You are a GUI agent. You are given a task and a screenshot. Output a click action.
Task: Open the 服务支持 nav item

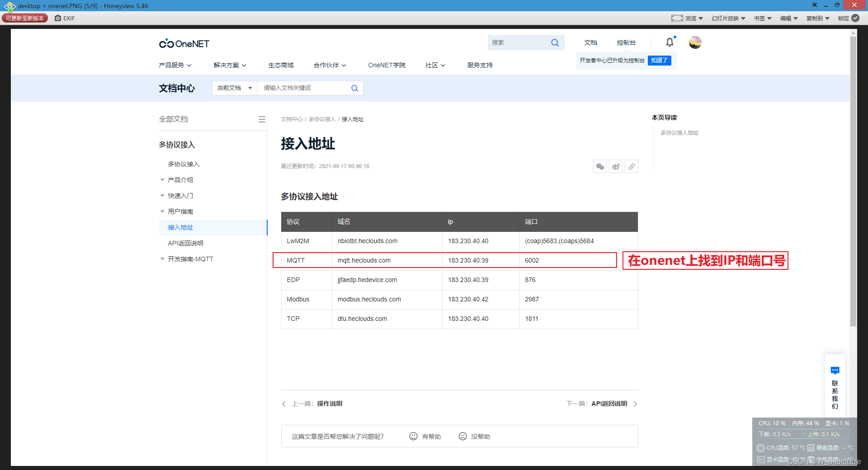click(480, 65)
